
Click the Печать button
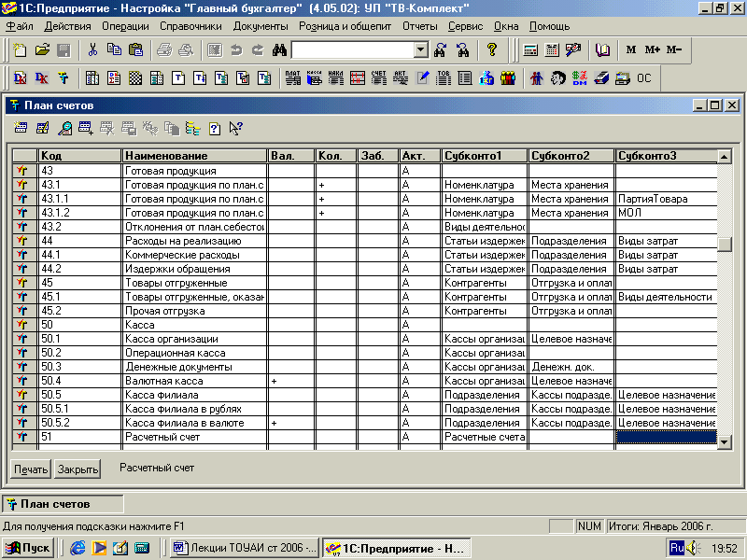point(31,469)
